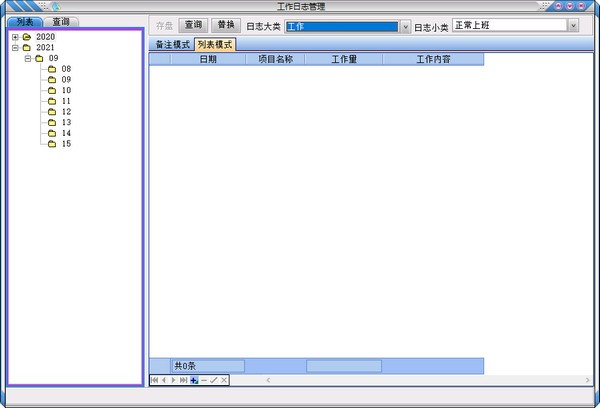The image size is (600, 408).
Task: Open the 日志大类 dropdown arrow
Action: click(x=405, y=26)
